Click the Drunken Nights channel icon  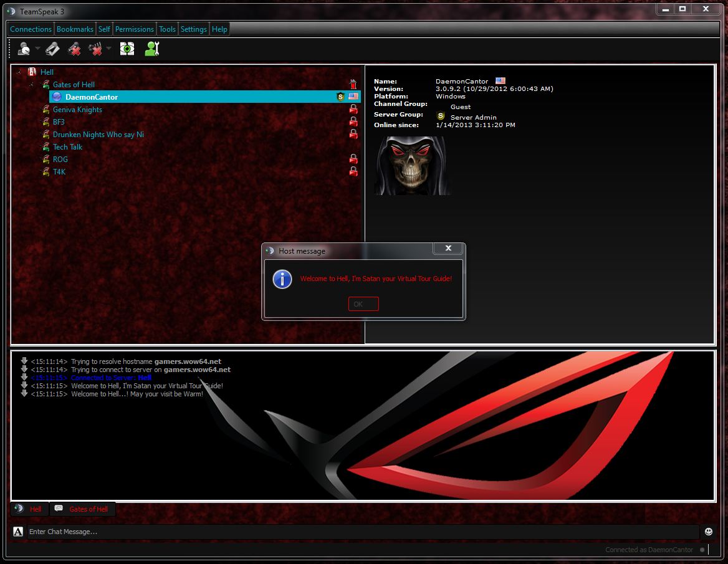45,135
